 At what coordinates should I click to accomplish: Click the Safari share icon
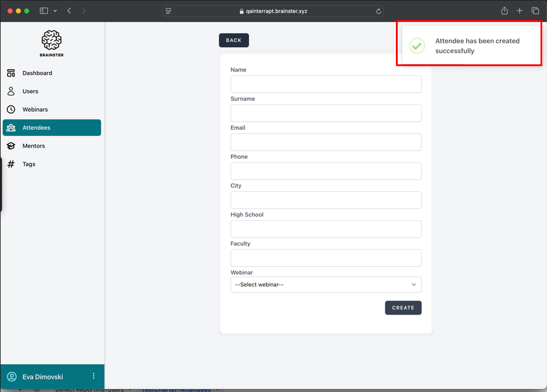pos(505,11)
